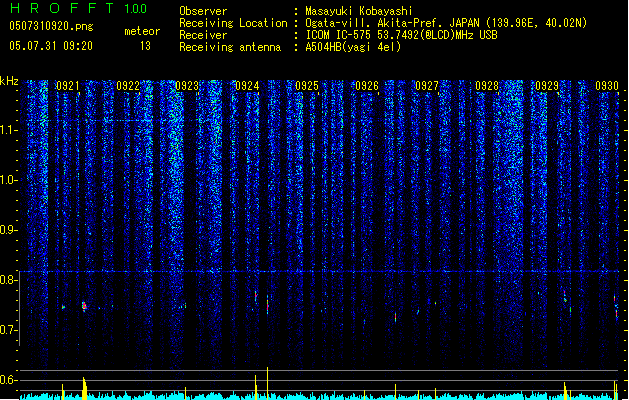Screen dimensions: 629x400
Task: Click the 0927 time marker
Action: pos(427,86)
